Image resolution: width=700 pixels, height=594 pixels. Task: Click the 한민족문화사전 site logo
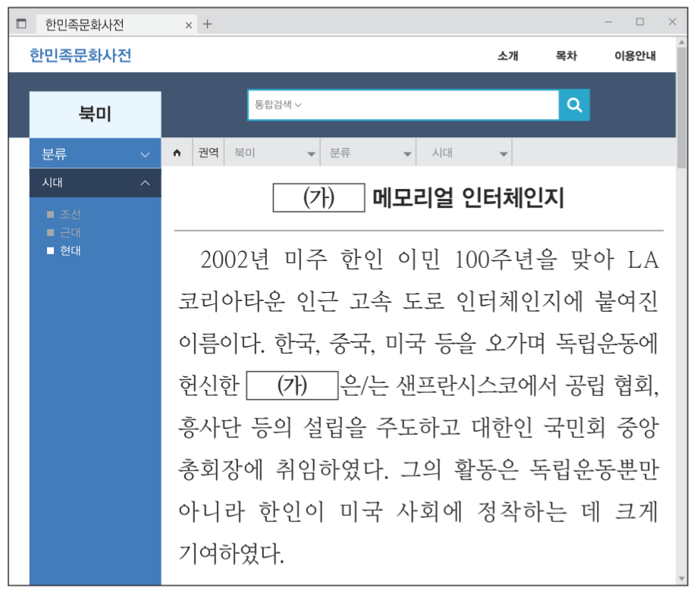click(x=80, y=55)
